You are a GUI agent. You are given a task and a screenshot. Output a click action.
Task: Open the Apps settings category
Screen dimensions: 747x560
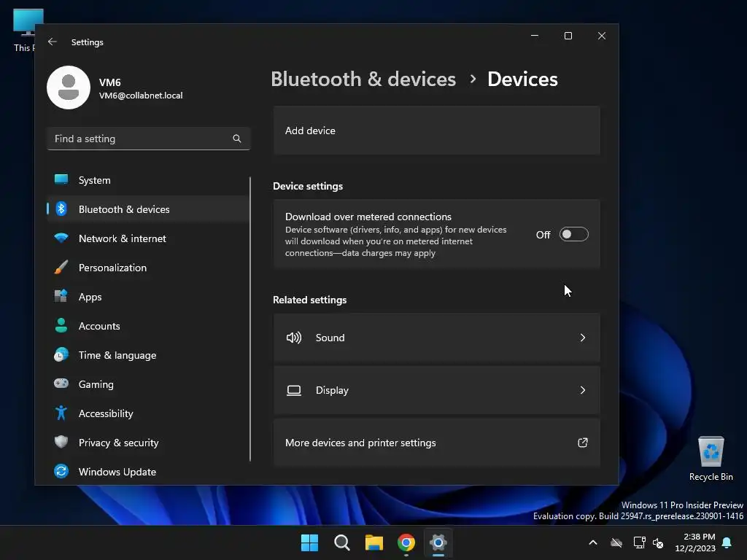(148, 296)
